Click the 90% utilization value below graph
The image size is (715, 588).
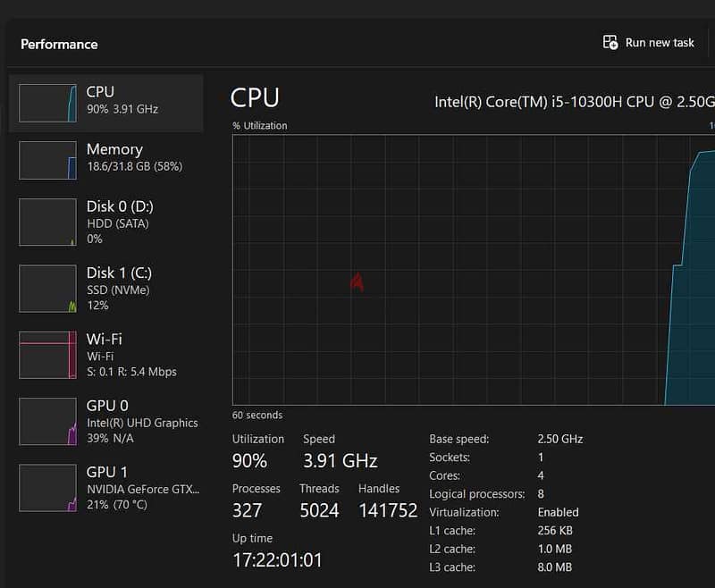(x=249, y=461)
